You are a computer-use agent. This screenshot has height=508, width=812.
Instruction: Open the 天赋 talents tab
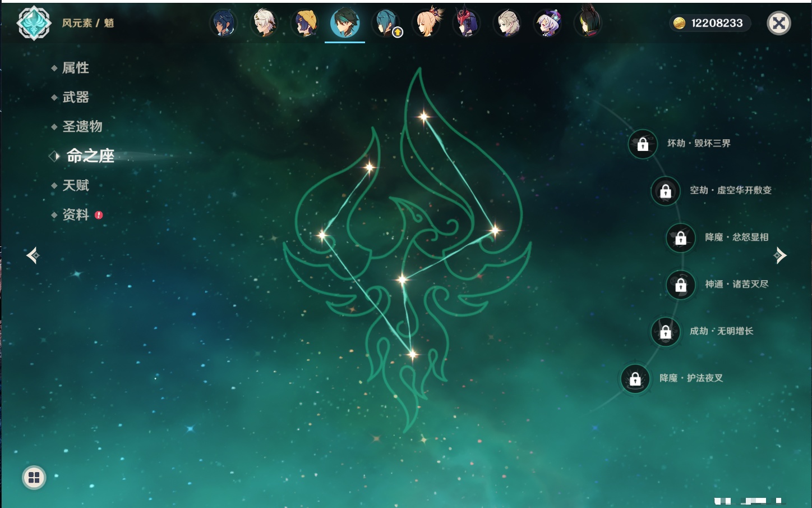coord(76,185)
